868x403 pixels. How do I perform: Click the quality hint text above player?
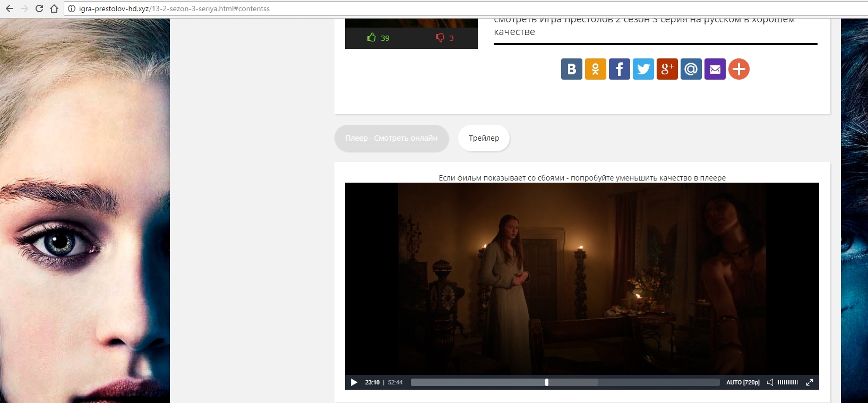click(582, 178)
